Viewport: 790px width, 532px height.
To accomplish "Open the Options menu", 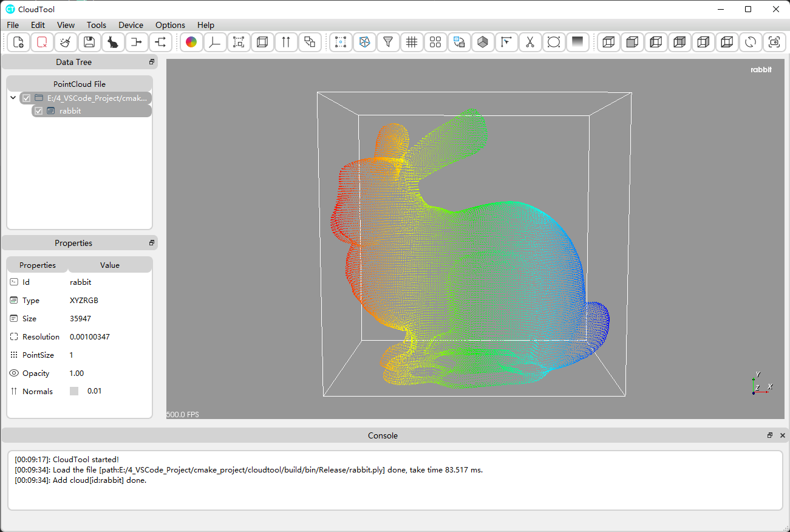I will 170,25.
